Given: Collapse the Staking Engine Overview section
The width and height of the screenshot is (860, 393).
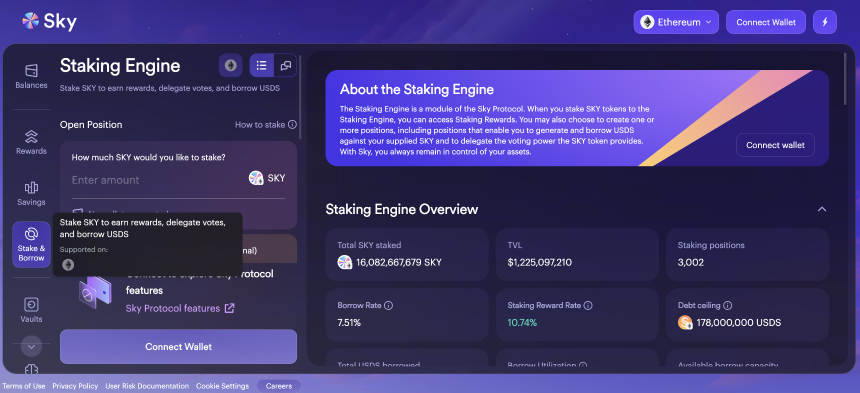Looking at the screenshot, I should point(822,209).
